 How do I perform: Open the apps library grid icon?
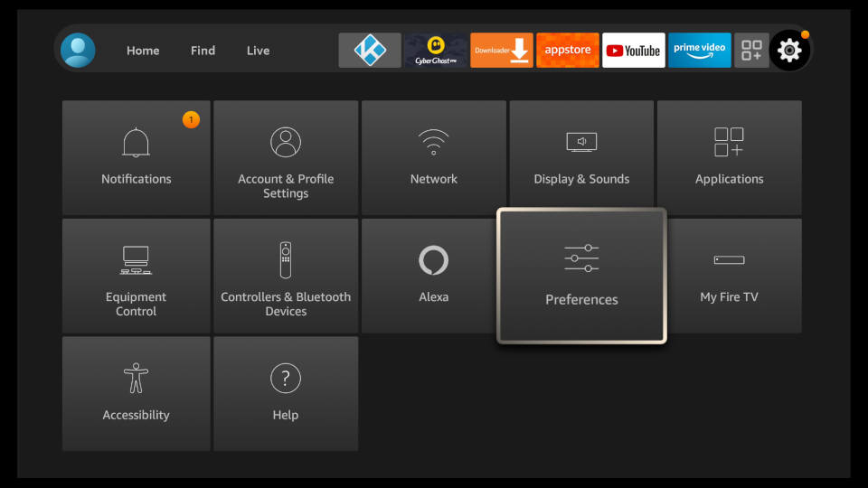click(751, 51)
